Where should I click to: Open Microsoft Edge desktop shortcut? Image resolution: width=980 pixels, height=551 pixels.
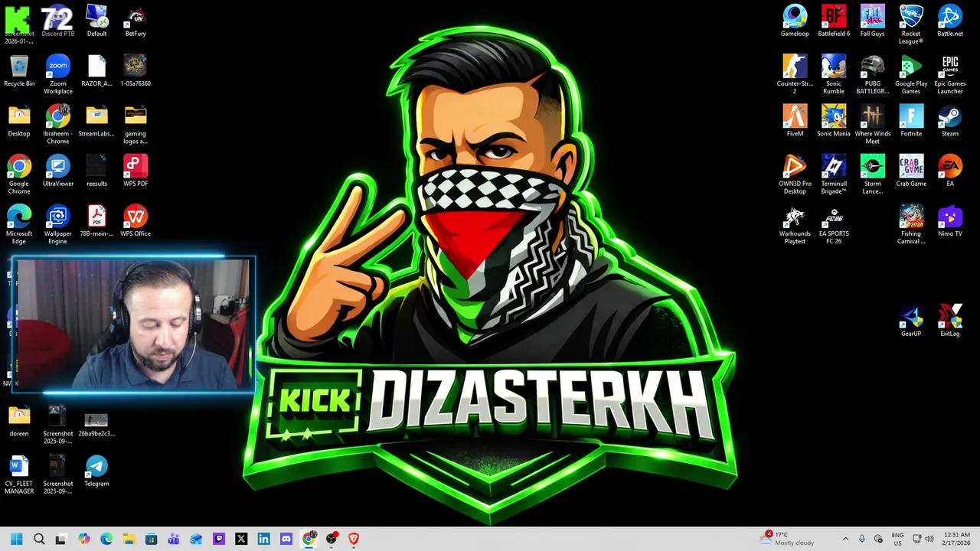point(19,223)
